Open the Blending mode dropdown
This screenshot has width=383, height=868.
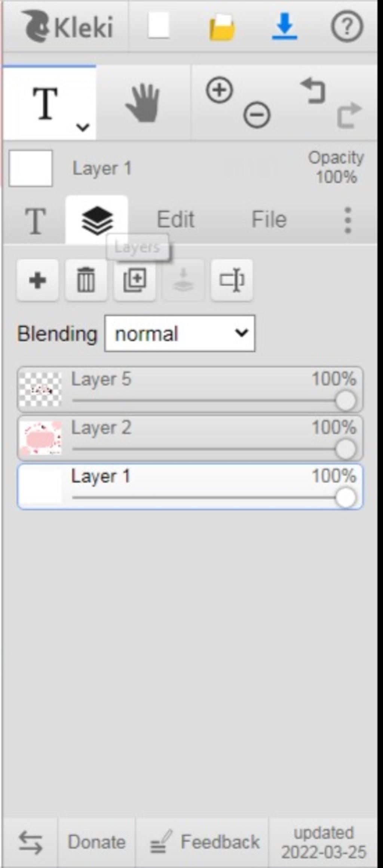point(180,333)
